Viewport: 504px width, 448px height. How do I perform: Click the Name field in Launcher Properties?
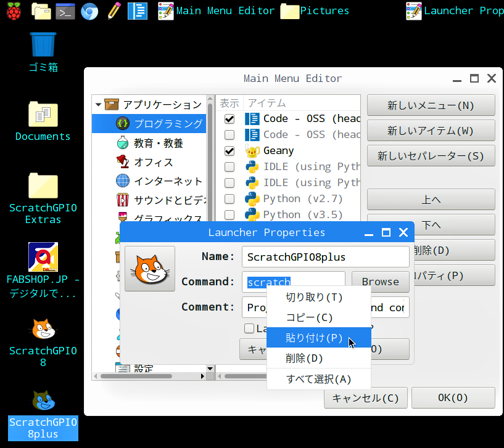(x=326, y=256)
